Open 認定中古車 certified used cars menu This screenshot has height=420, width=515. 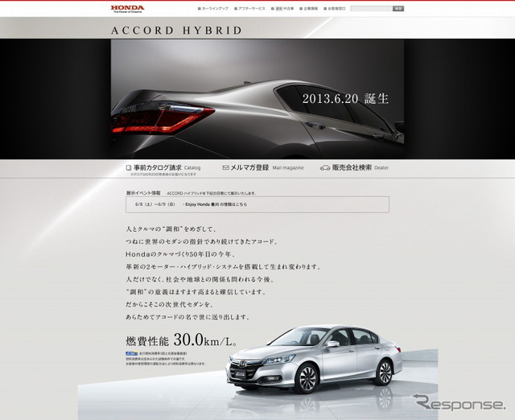point(282,9)
